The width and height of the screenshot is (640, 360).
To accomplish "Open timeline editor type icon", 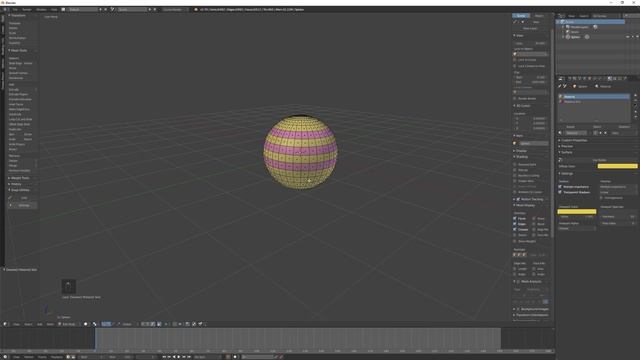I will pos(5,357).
